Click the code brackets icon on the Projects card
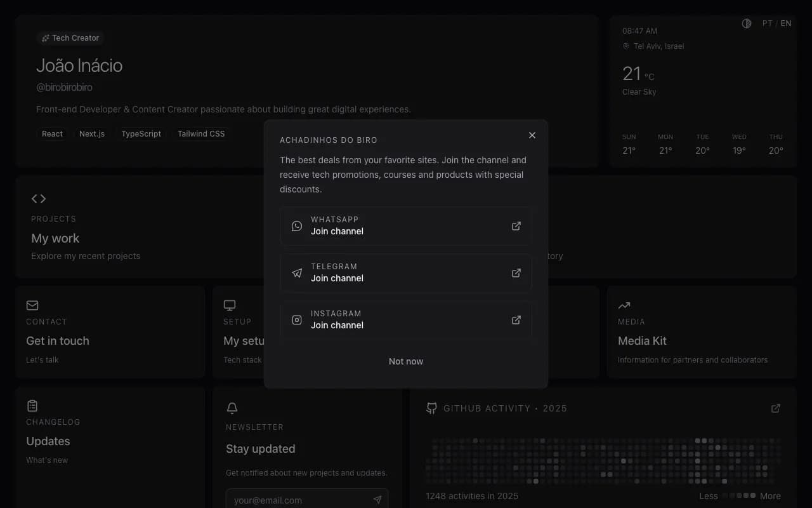This screenshot has width=812, height=508. 38,198
